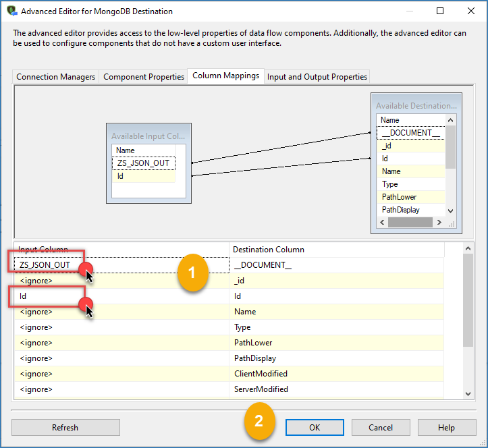Viewport: 488px width, 448px height.
Task: Click the OK button
Action: pos(315,427)
